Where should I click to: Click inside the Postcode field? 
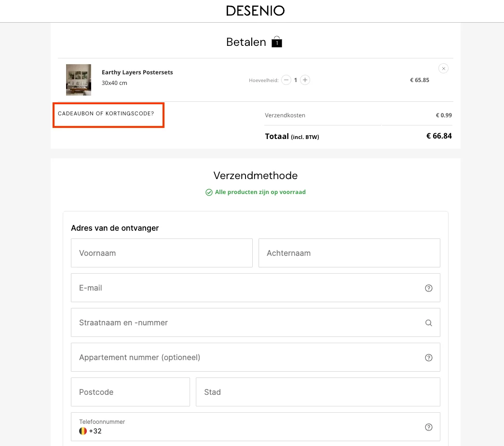coord(130,392)
